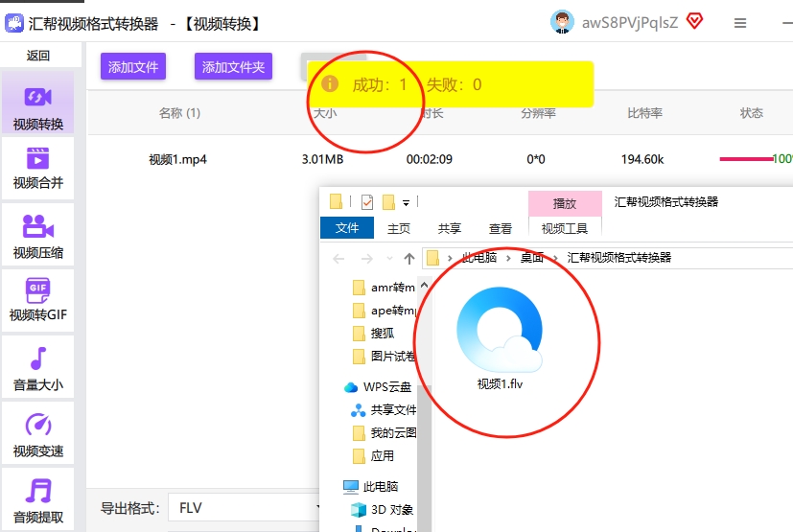Click the scroll up arrow in Explorer tree
The width and height of the screenshot is (793, 532).
coord(425,286)
